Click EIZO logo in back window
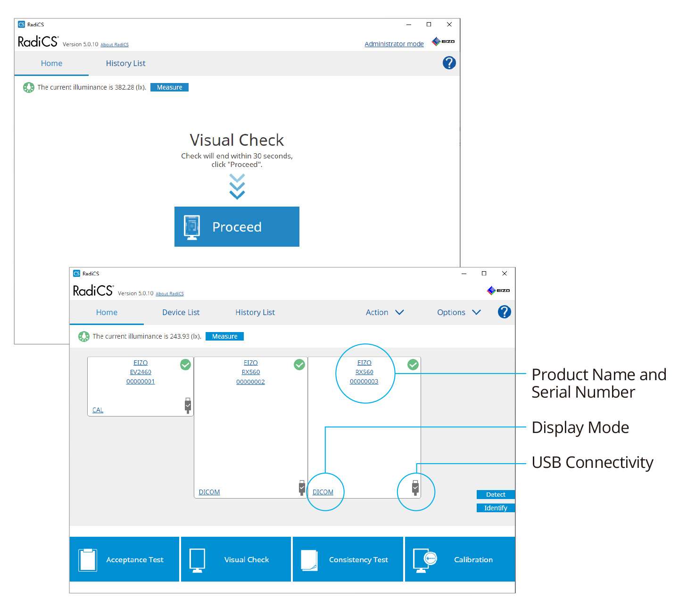 [x=443, y=42]
